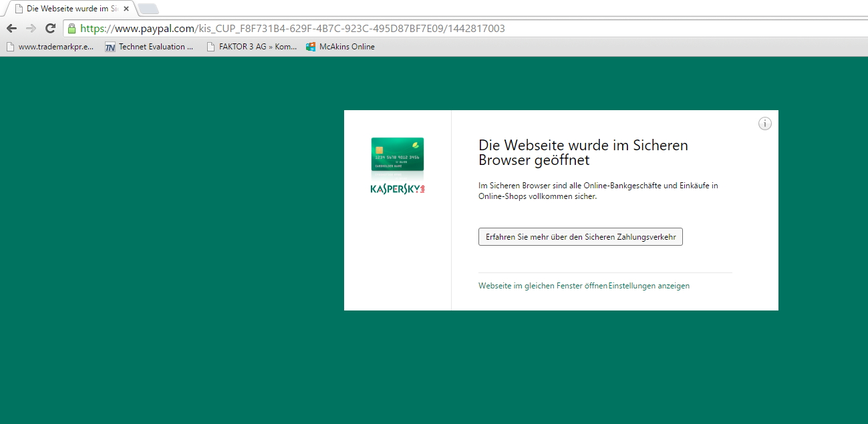Open the FAKTOR 3 AG » Kom... bookmark

click(252, 47)
